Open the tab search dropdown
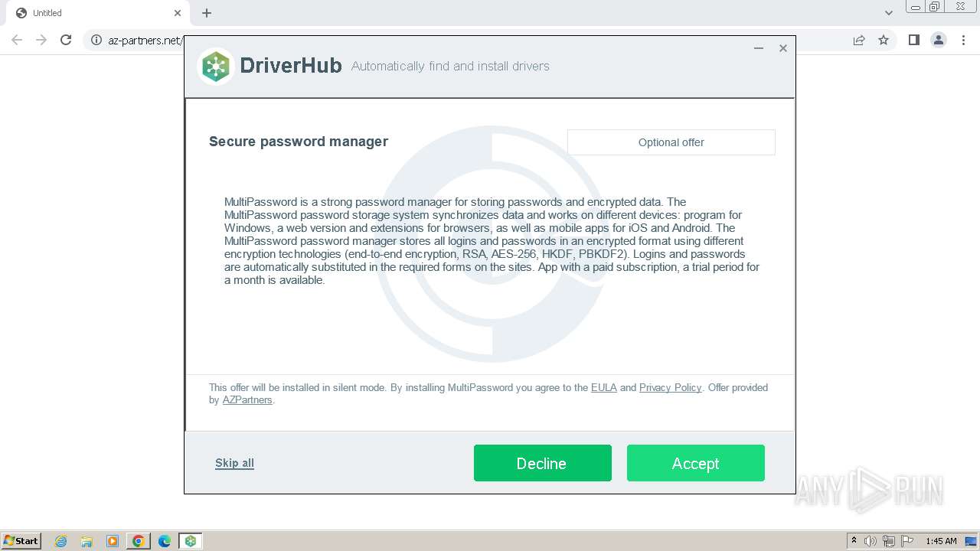This screenshot has height=551, width=980. [x=889, y=13]
